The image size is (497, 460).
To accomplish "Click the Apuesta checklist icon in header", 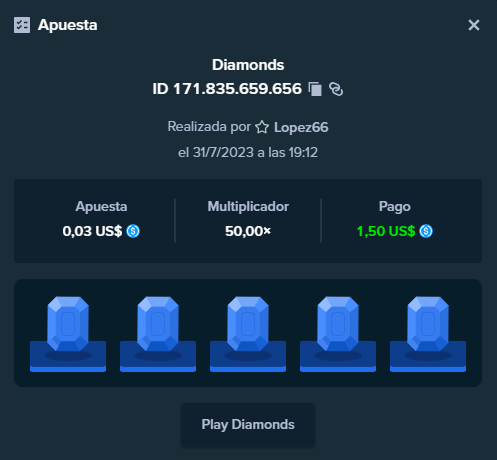I will (x=22, y=25).
